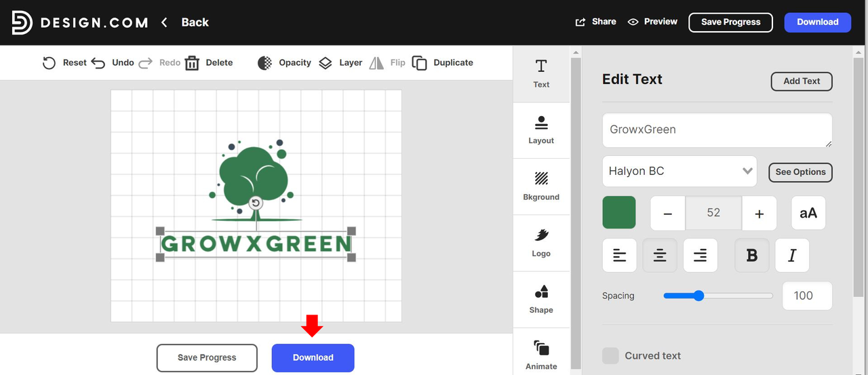Duplicate the selected text element

tap(443, 63)
